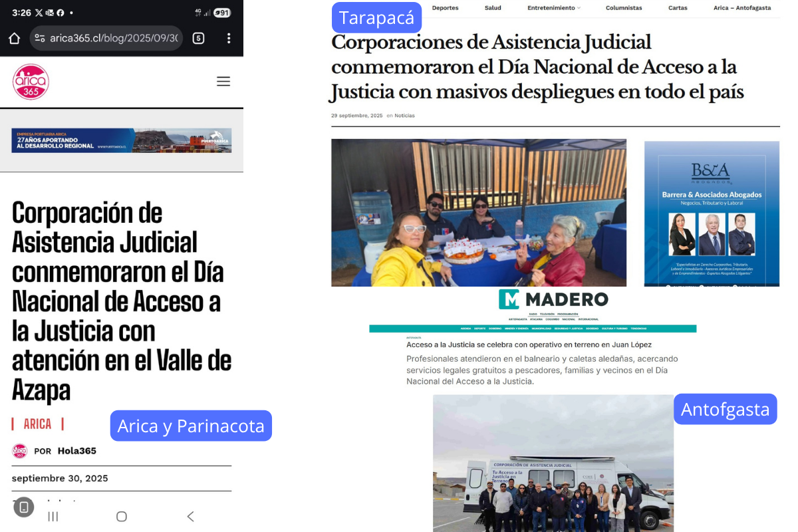Viewport: 798px width, 532px height.
Task: Open the tab switcher showing 5 tabs
Action: [198, 38]
